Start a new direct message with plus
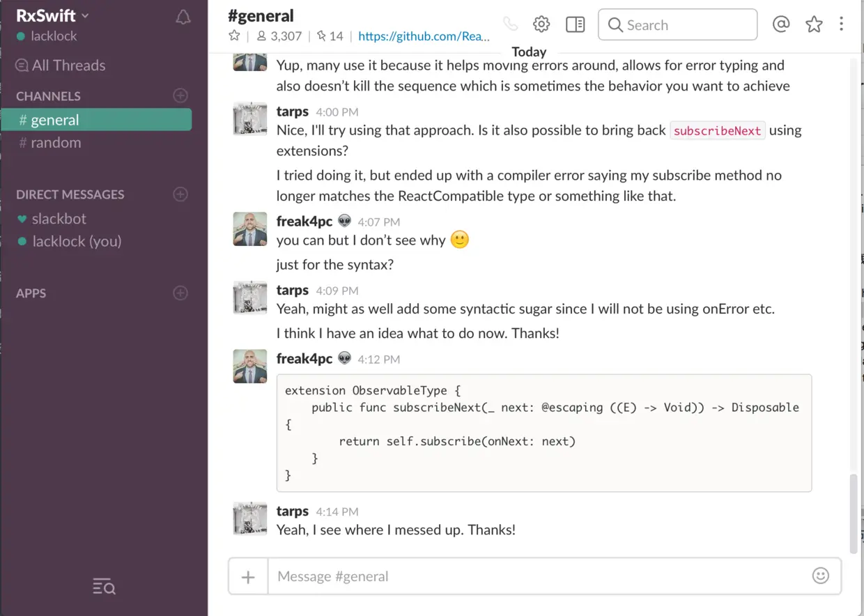Viewport: 864px width, 616px height. pyautogui.click(x=180, y=194)
